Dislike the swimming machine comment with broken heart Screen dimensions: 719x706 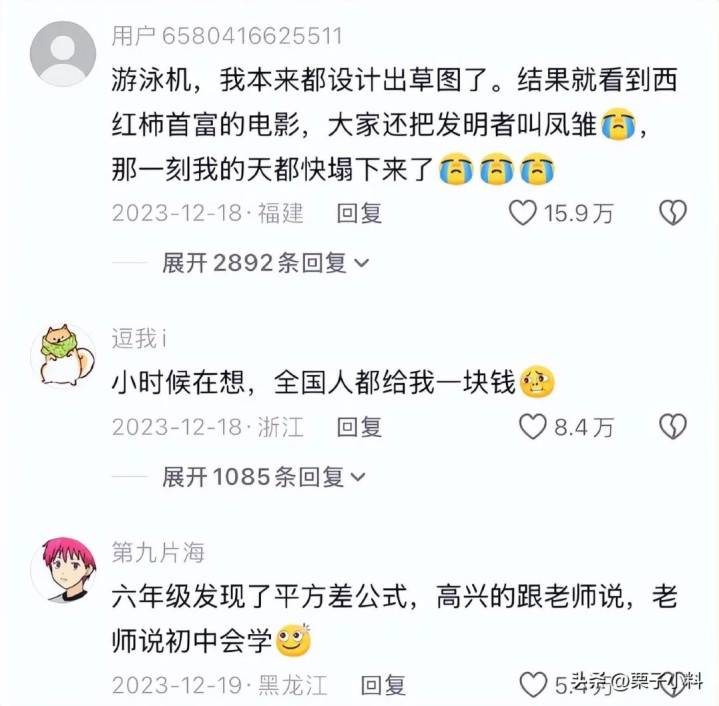(x=673, y=213)
